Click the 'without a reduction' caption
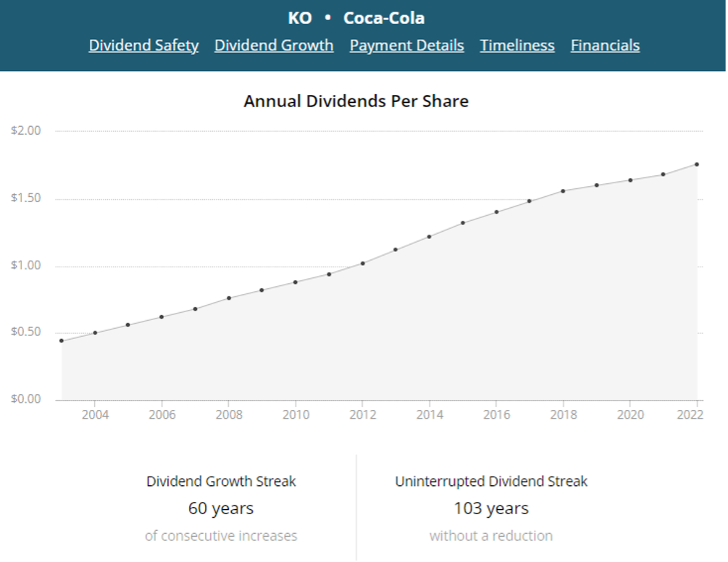 coord(490,536)
